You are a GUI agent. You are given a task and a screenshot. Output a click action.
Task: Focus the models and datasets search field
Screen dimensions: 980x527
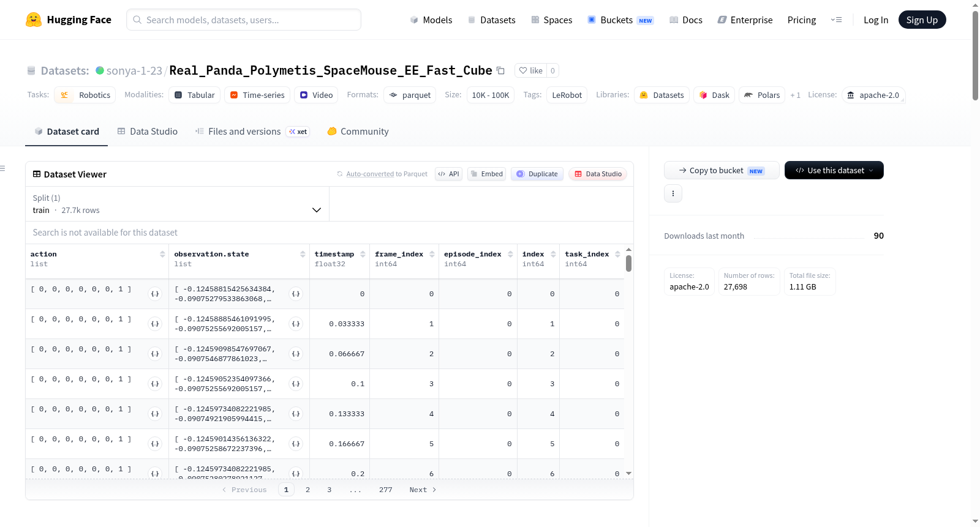(244, 20)
